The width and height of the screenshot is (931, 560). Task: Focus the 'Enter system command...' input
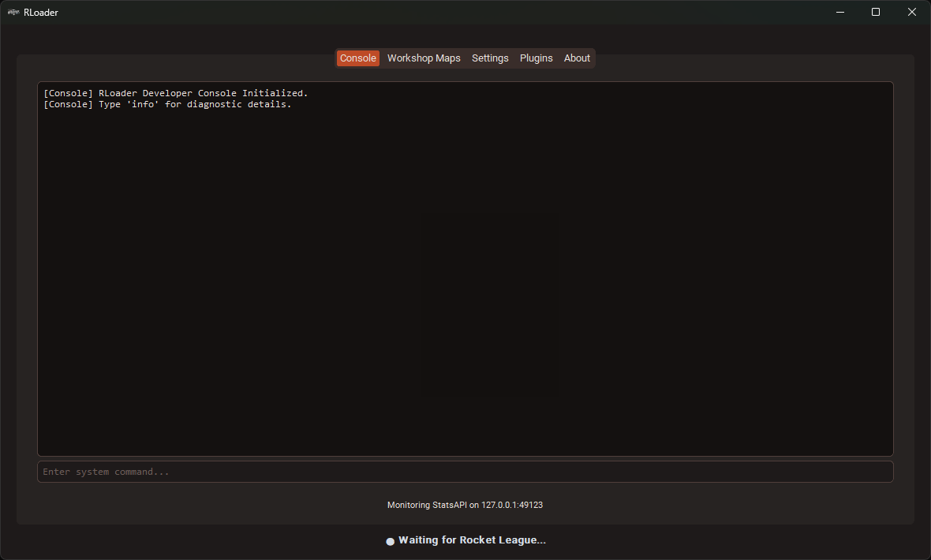[x=465, y=472]
